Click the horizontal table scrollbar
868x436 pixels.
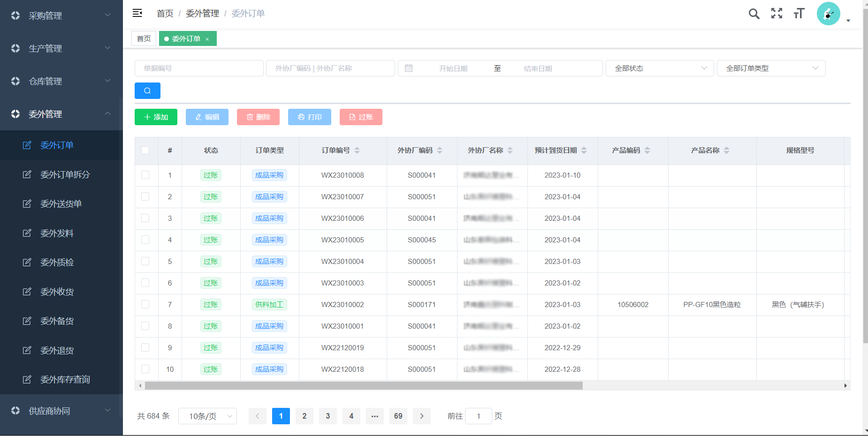point(364,386)
